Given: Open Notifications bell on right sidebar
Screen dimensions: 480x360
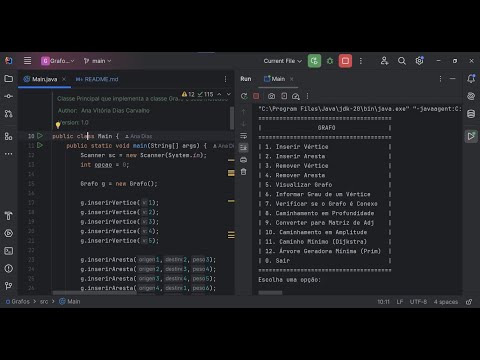Looking at the screenshot, I should coord(471,79).
